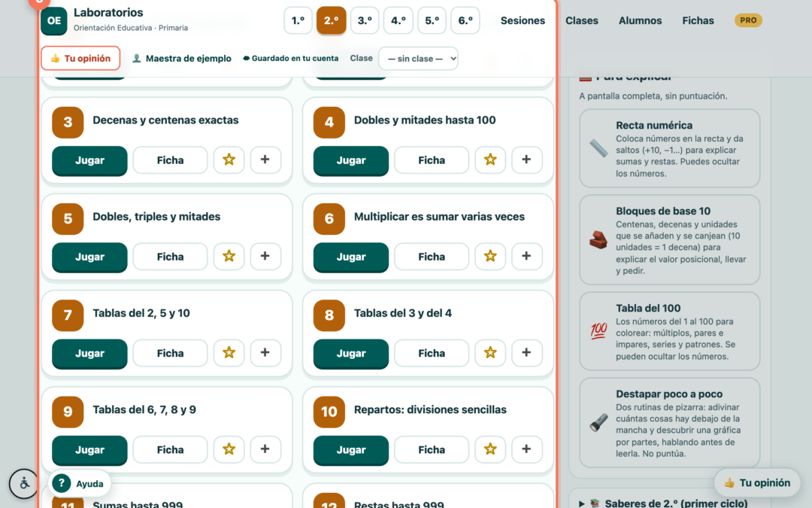
Task: Open the Bloques de base 10 tool card
Action: [x=670, y=239]
